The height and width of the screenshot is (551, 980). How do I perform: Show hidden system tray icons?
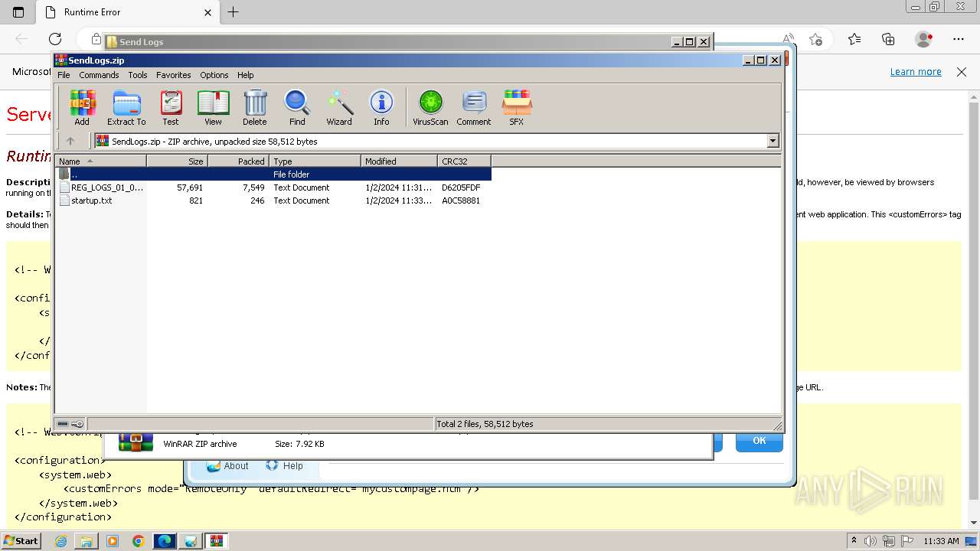pyautogui.click(x=854, y=541)
